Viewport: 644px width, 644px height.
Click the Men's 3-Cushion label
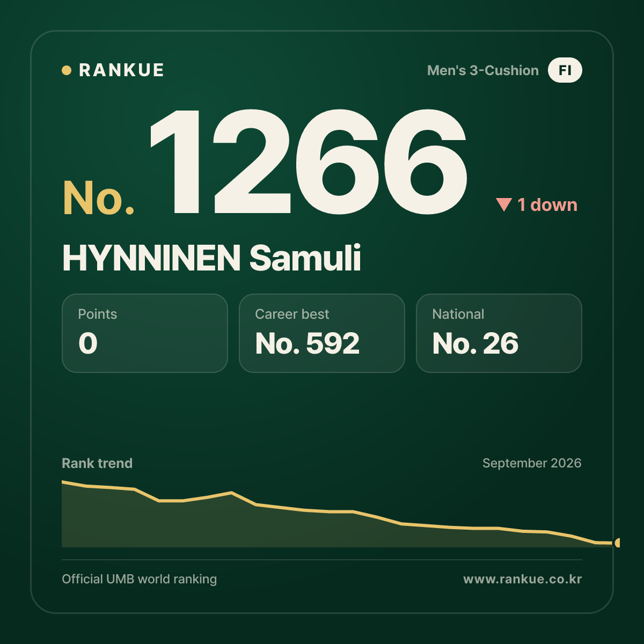(482, 70)
